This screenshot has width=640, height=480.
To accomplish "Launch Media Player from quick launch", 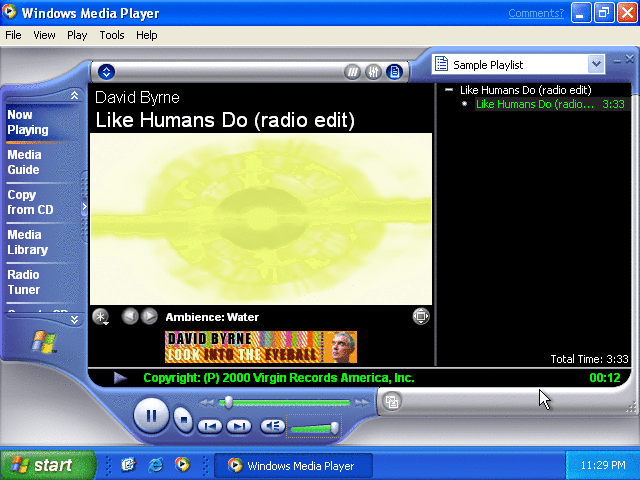I will [x=182, y=464].
